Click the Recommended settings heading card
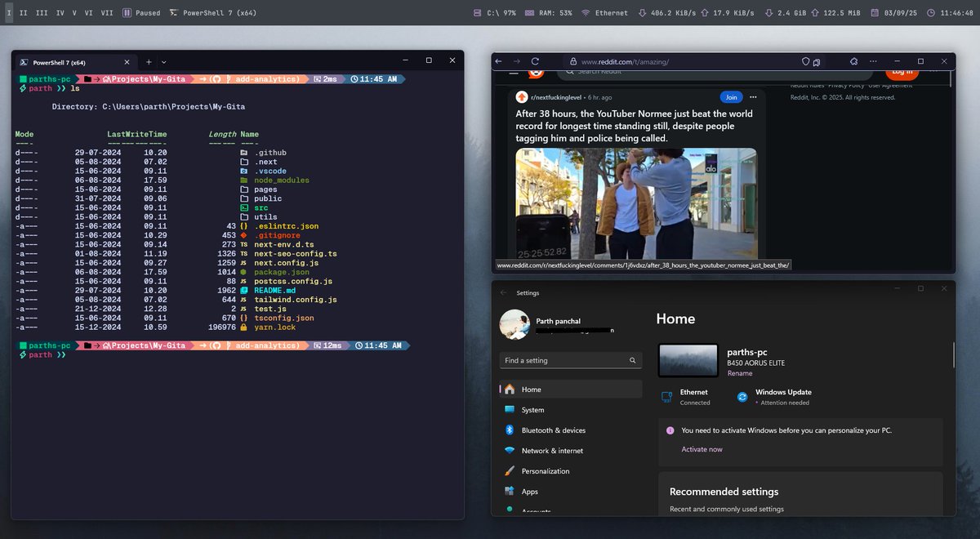Image resolution: width=980 pixels, height=539 pixels. pos(800,493)
